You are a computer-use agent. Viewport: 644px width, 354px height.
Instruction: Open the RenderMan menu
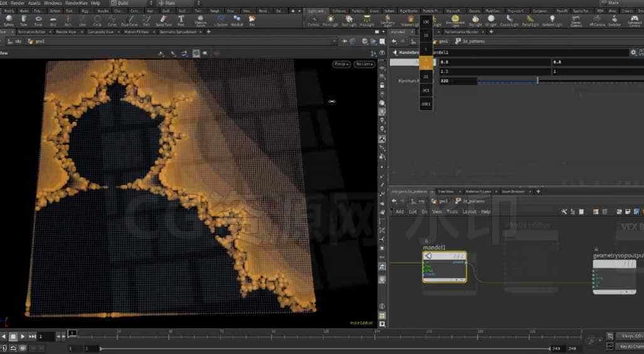[x=77, y=3]
